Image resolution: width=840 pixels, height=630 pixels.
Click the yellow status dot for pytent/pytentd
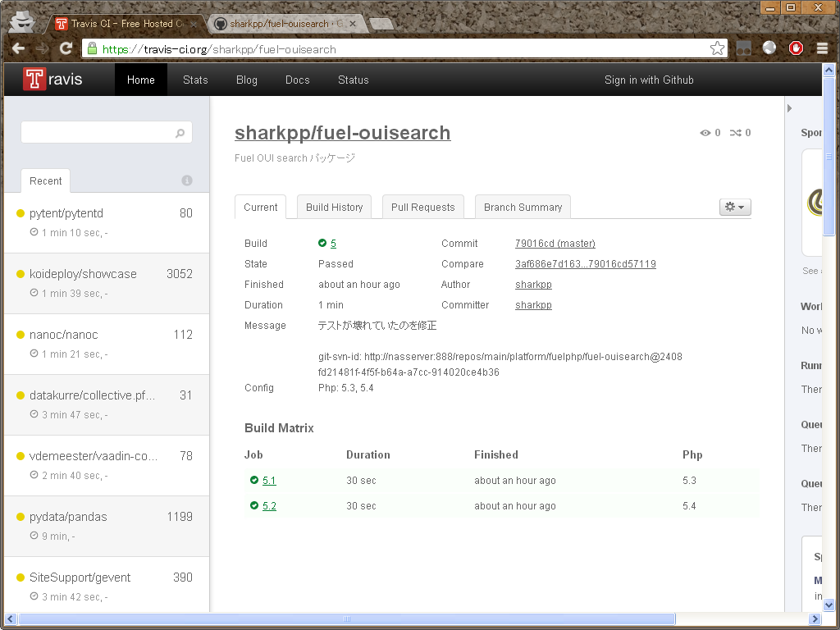[x=21, y=213]
